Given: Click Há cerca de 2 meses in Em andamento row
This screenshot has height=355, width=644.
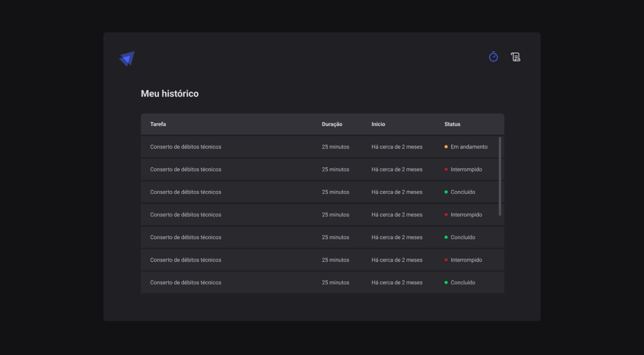Looking at the screenshot, I should pyautogui.click(x=397, y=147).
